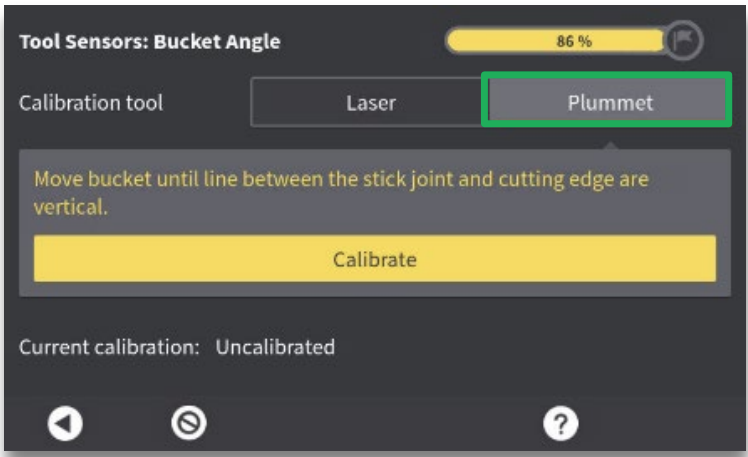
Task: Click the Calibration tool label
Action: tap(91, 102)
